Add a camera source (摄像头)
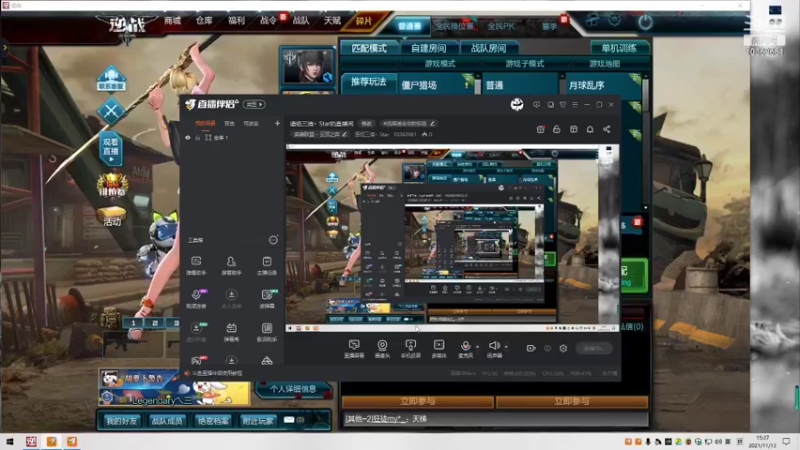 pos(382,349)
